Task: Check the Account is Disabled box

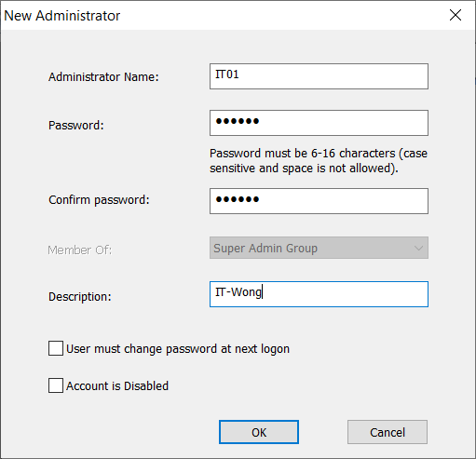Action: 56,385
